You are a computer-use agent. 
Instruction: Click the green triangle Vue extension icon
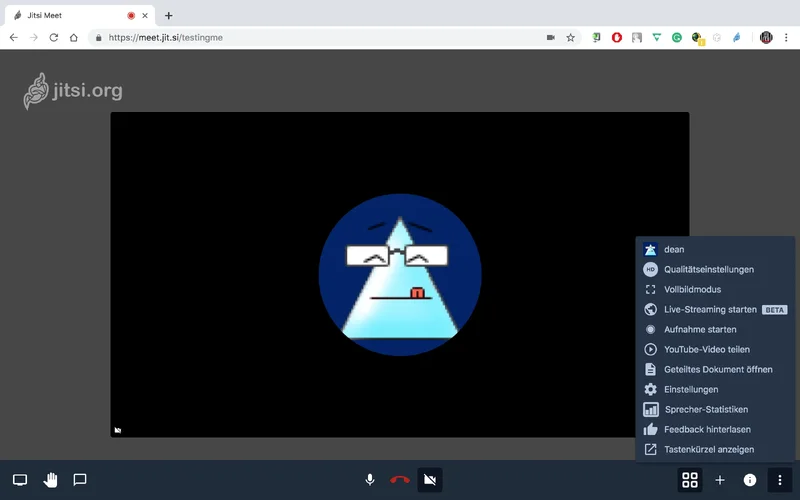[657, 37]
